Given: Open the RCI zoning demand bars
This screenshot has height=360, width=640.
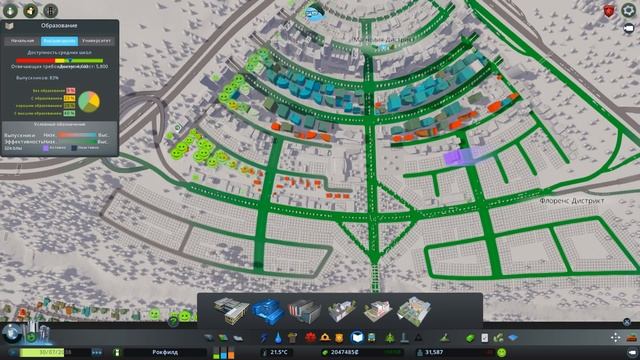Looking at the screenshot, I should (224, 352).
